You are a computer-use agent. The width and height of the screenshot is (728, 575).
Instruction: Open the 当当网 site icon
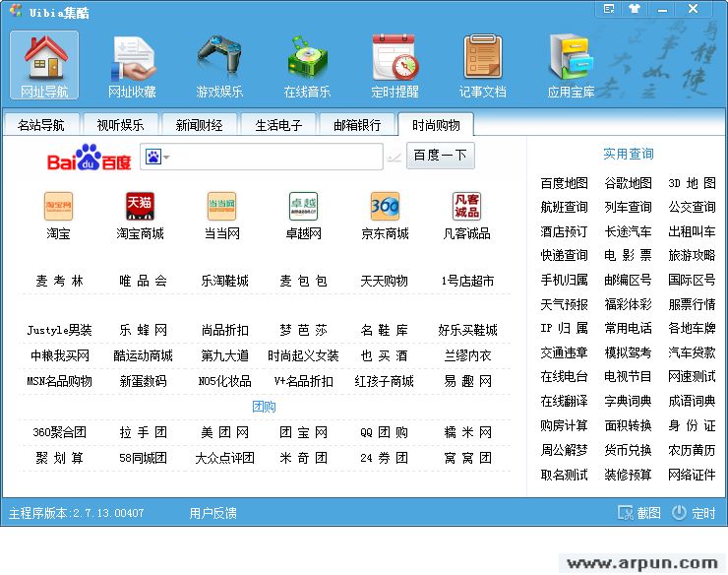click(222, 206)
